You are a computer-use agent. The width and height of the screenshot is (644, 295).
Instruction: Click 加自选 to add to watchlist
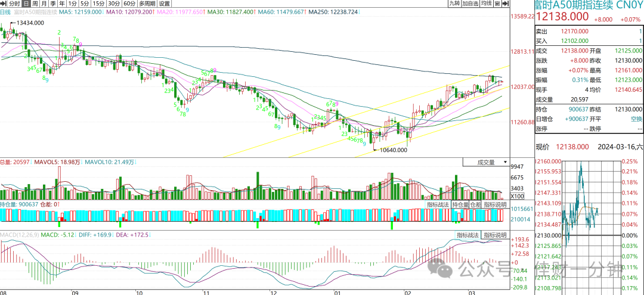tap(470, 4)
